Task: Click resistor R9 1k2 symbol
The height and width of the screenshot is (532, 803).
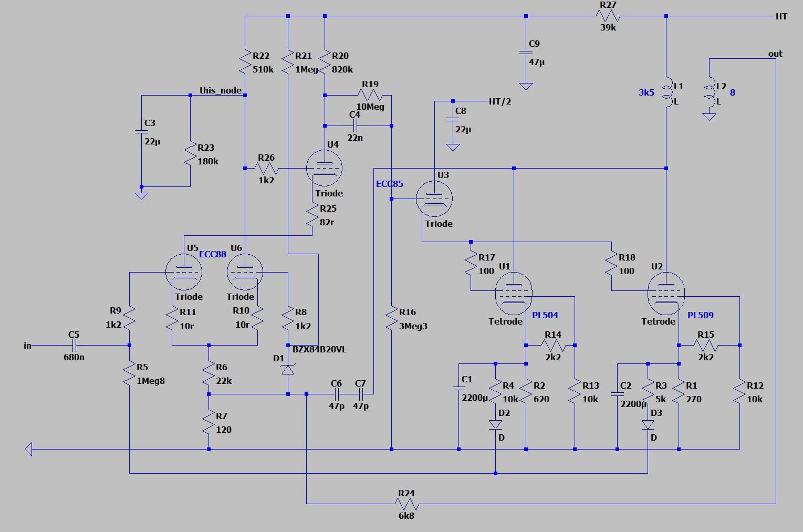Action: (129, 318)
